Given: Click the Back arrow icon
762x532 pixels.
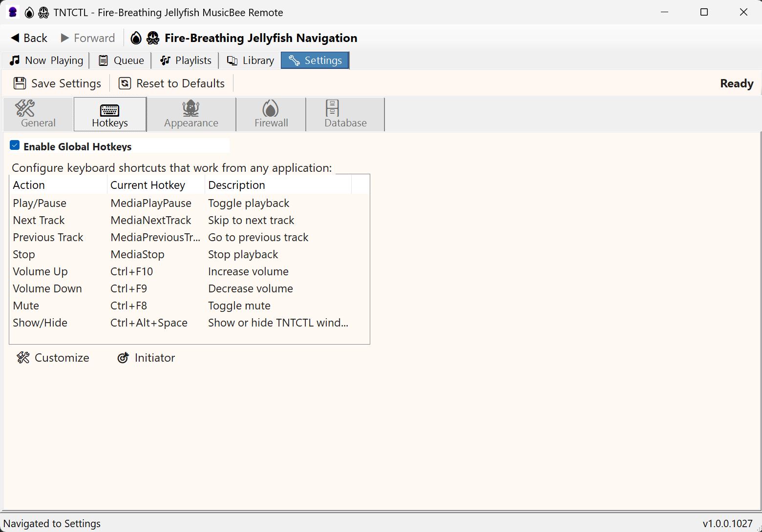Looking at the screenshot, I should (x=16, y=38).
